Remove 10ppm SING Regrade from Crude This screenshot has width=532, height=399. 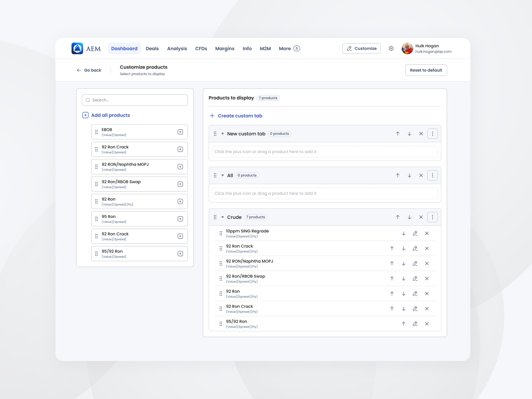(x=427, y=233)
